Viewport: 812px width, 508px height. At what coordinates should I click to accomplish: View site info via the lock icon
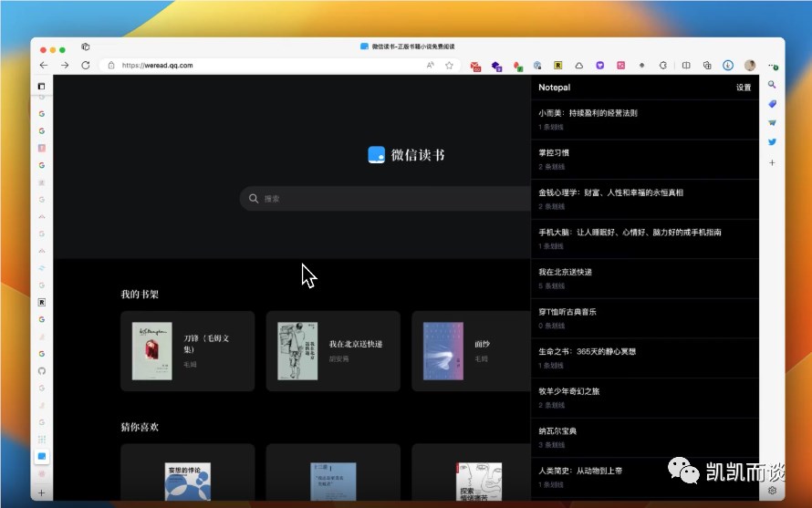[x=110, y=66]
